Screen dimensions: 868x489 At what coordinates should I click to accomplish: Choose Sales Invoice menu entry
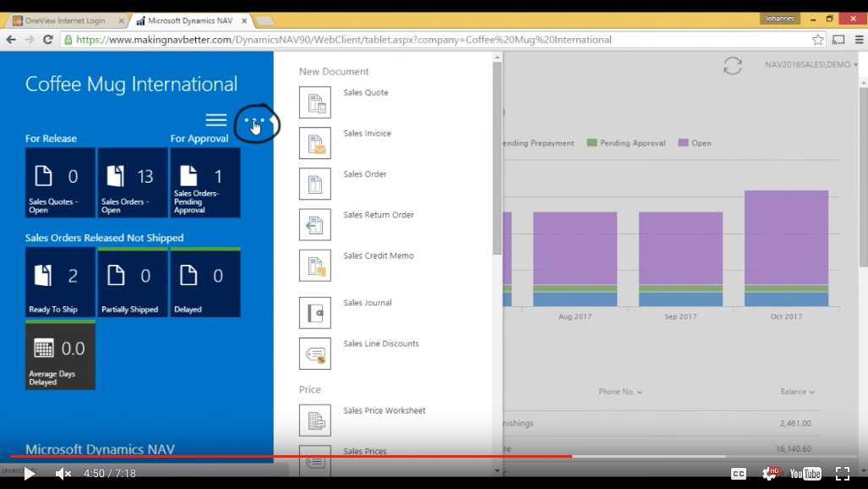pos(367,133)
